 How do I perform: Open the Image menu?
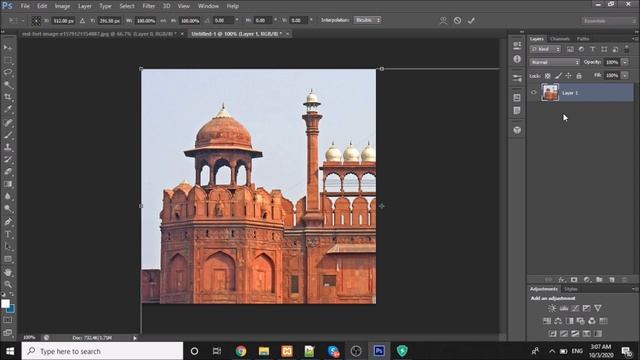62,6
